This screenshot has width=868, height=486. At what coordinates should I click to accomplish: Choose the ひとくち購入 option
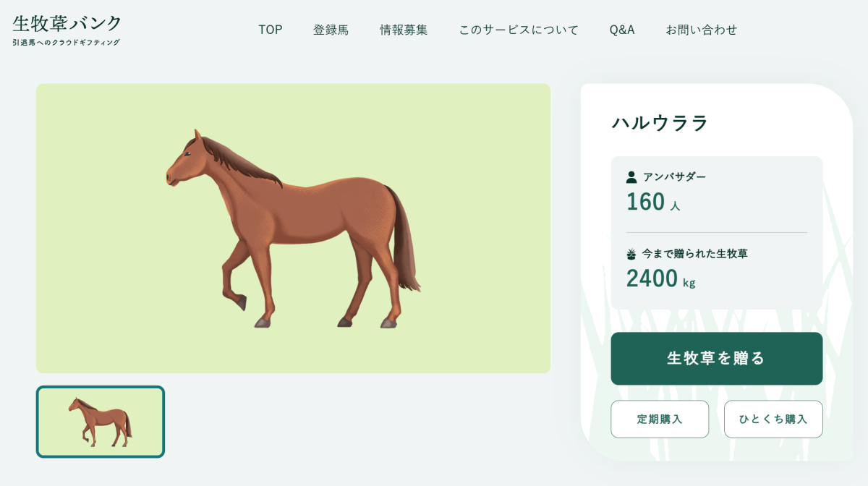pyautogui.click(x=773, y=419)
